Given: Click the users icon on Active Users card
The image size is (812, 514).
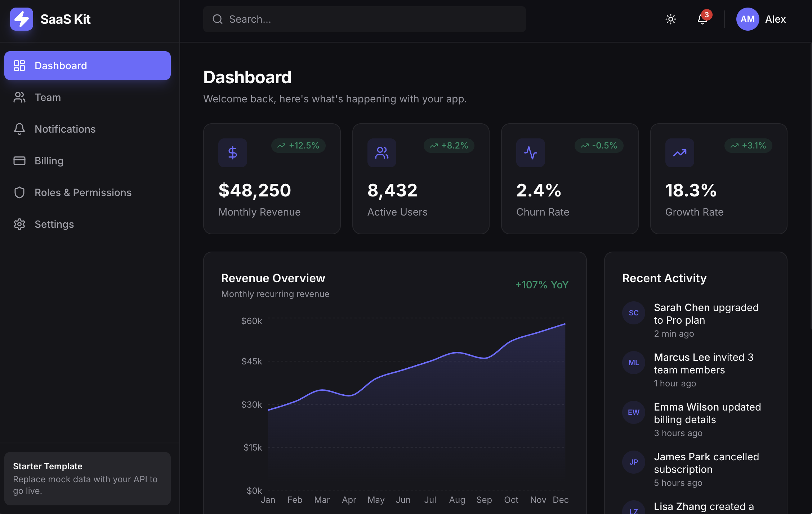Looking at the screenshot, I should click(382, 153).
